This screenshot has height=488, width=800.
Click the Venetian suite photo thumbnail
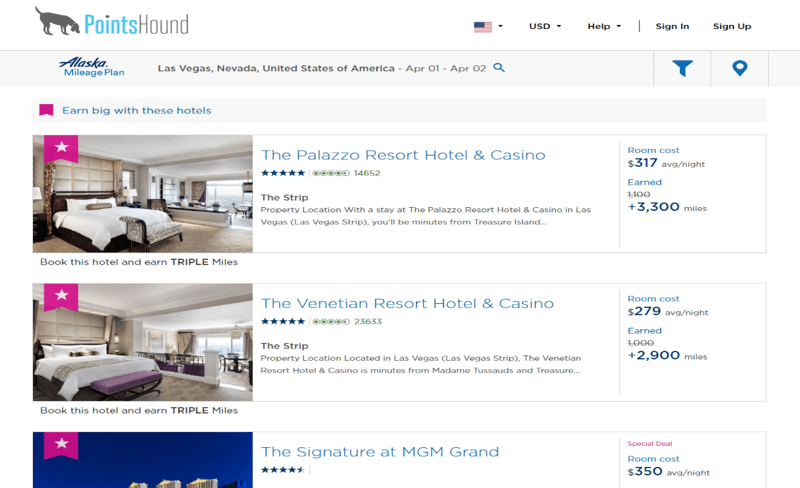pos(143,343)
